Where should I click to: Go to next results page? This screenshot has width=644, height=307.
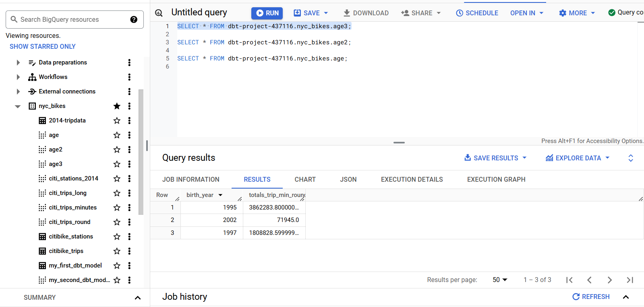click(610, 280)
